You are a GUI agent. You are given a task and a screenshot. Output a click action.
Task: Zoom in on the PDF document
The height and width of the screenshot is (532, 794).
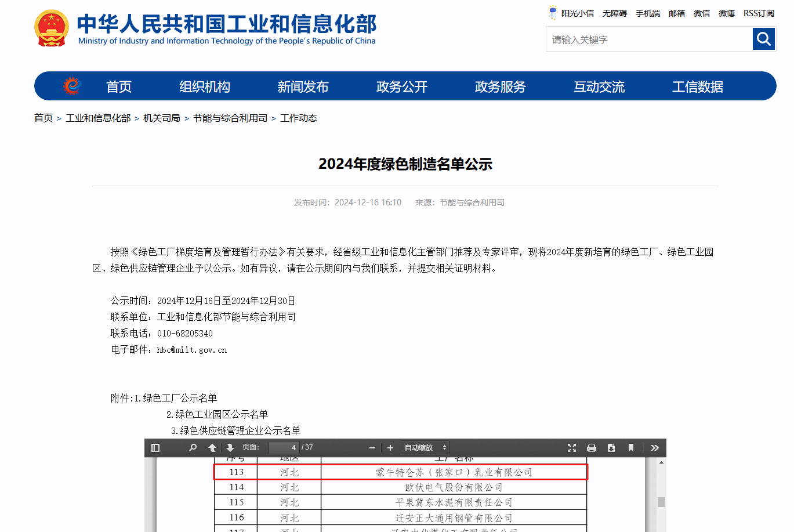(390, 447)
